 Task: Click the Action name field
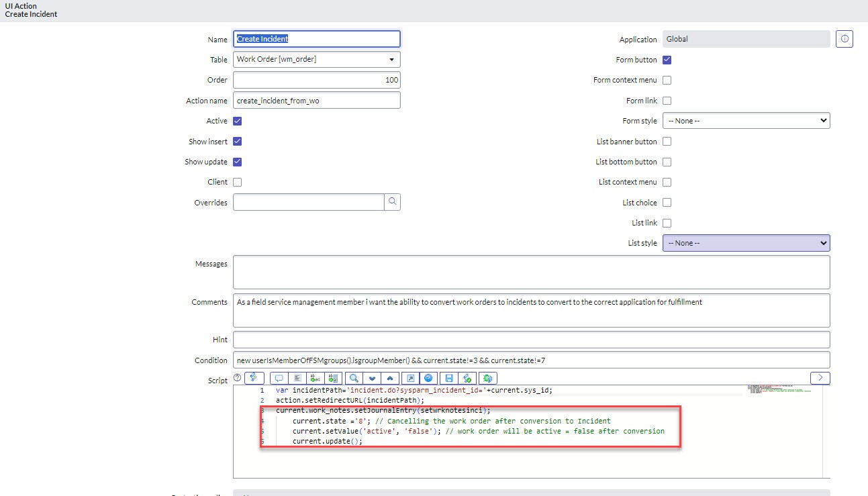tap(317, 101)
